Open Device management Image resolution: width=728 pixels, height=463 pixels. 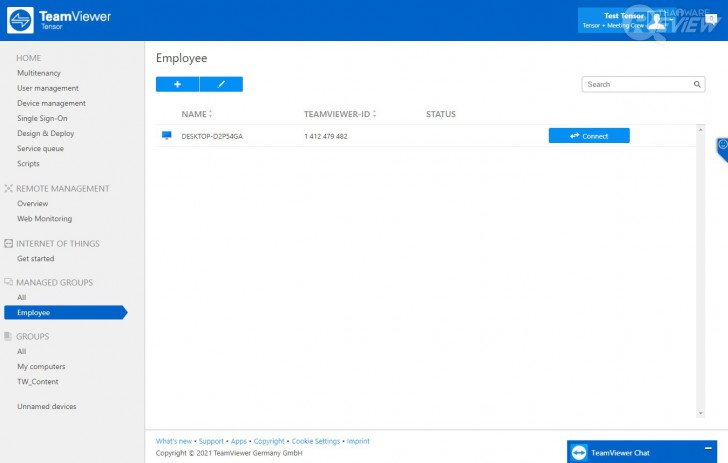coord(52,103)
